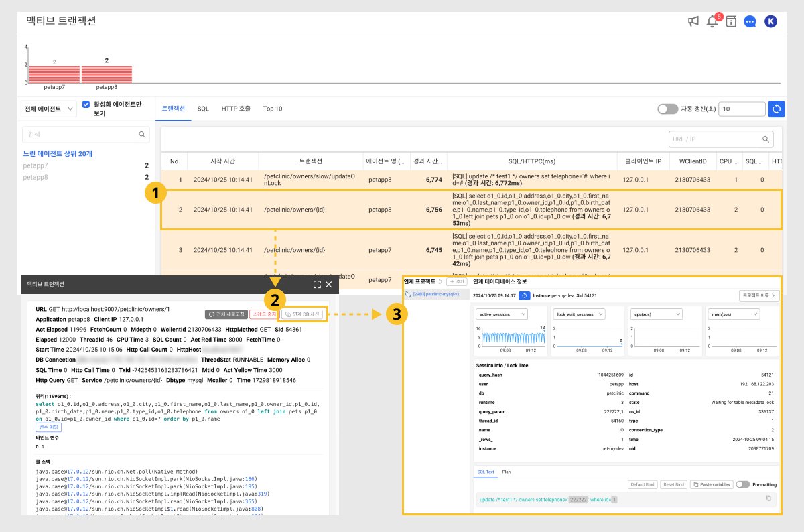
Task: Click the Reset Bind button
Action: [673, 484]
